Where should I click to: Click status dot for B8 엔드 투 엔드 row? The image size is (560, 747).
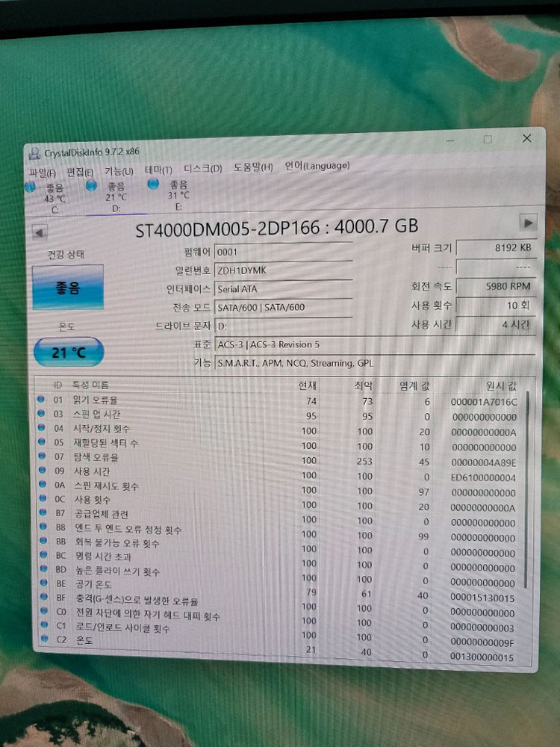[43, 527]
